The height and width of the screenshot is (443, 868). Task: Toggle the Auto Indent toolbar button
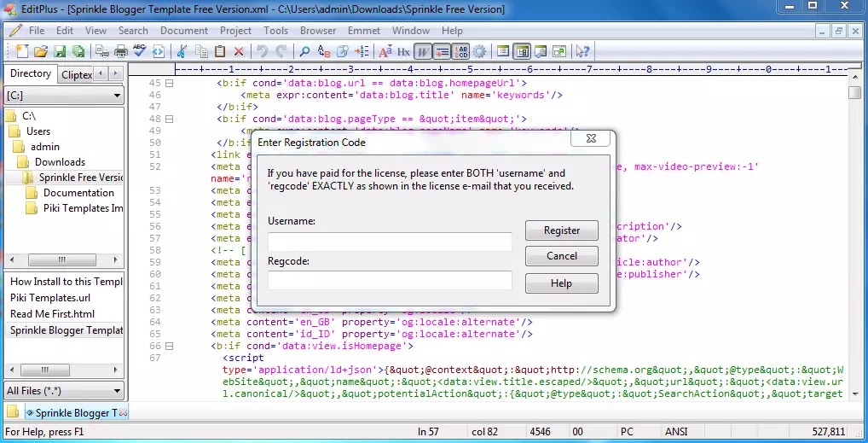[442, 51]
